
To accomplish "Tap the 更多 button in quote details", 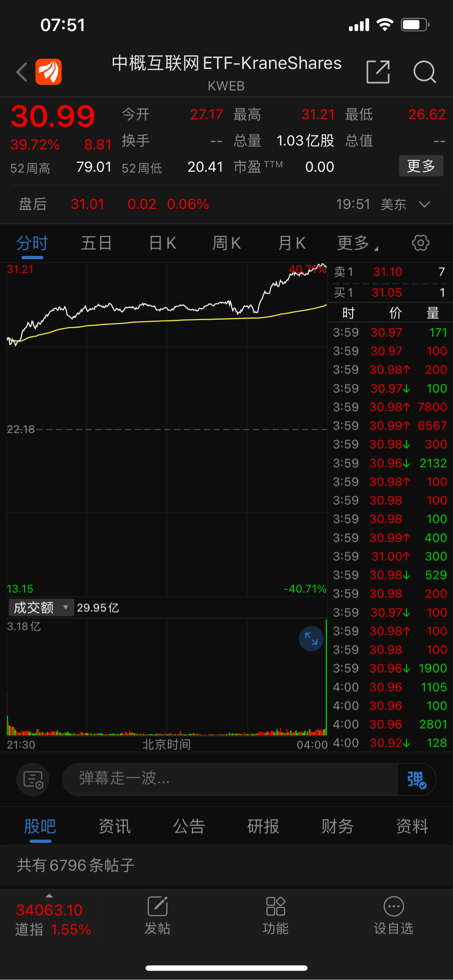I will (421, 166).
